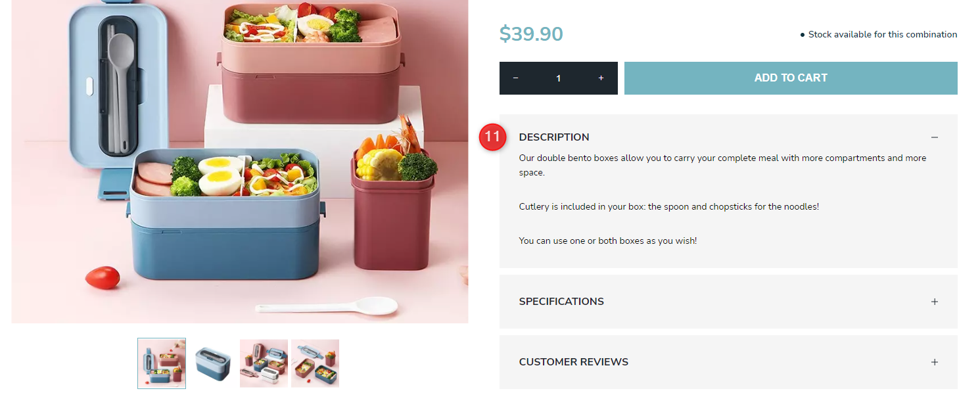Open the Customer Reviews accordion header
This screenshot has width=980, height=416.
[x=728, y=362]
